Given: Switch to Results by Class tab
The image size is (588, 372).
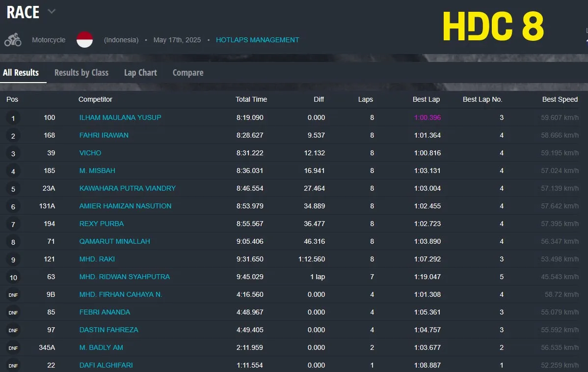Looking at the screenshot, I should [x=81, y=72].
